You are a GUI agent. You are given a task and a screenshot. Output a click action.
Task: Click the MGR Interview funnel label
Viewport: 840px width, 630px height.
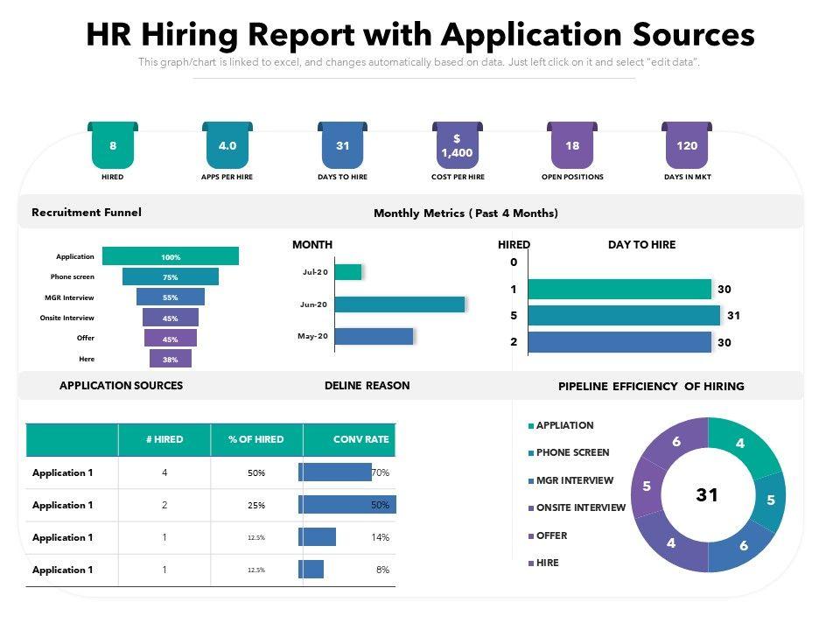[70, 297]
